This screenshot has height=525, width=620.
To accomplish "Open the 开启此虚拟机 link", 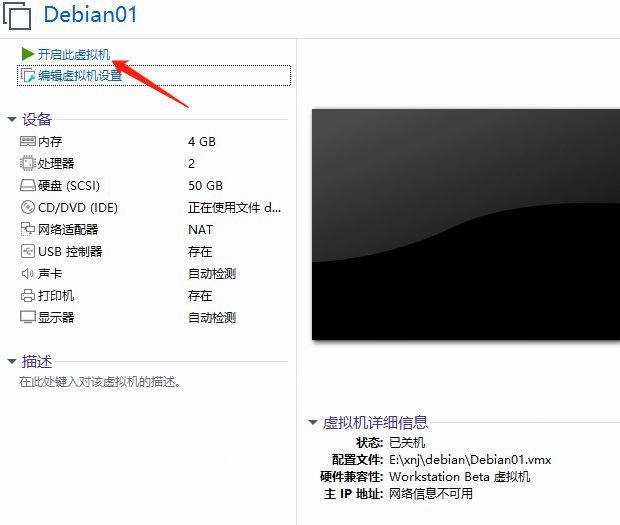I will (x=74, y=55).
